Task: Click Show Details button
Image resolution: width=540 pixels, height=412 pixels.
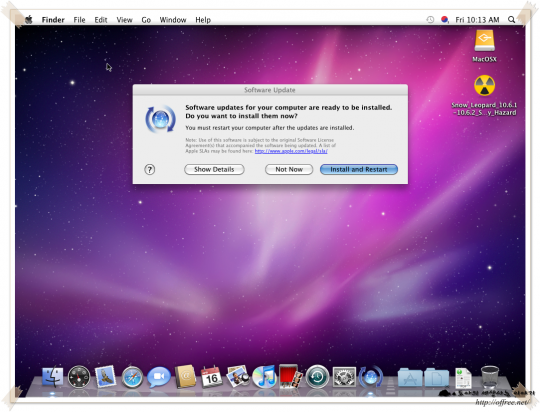Action: [214, 169]
